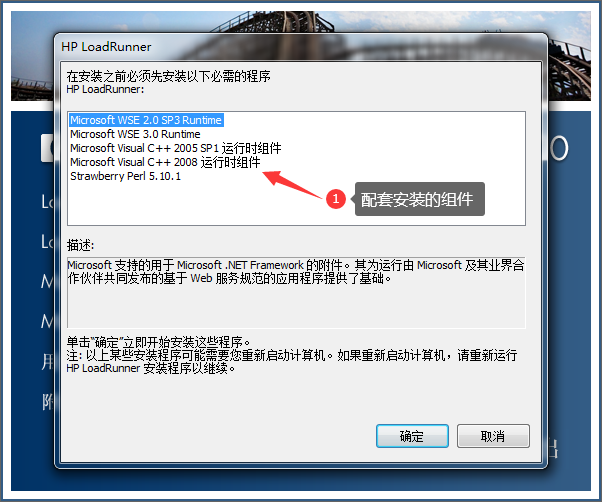Image resolution: width=602 pixels, height=502 pixels.
Task: Click the large white O in background
Action: coord(558,148)
